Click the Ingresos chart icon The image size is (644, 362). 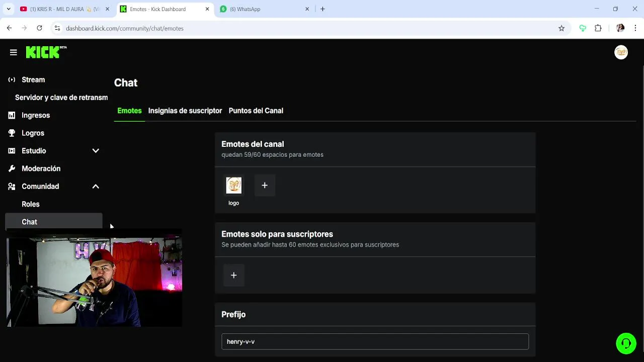[x=12, y=115]
